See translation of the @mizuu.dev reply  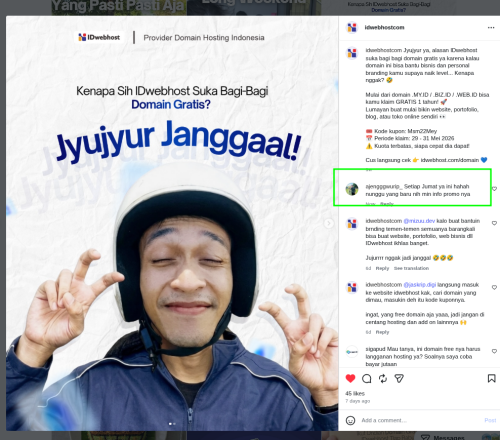pos(411,268)
